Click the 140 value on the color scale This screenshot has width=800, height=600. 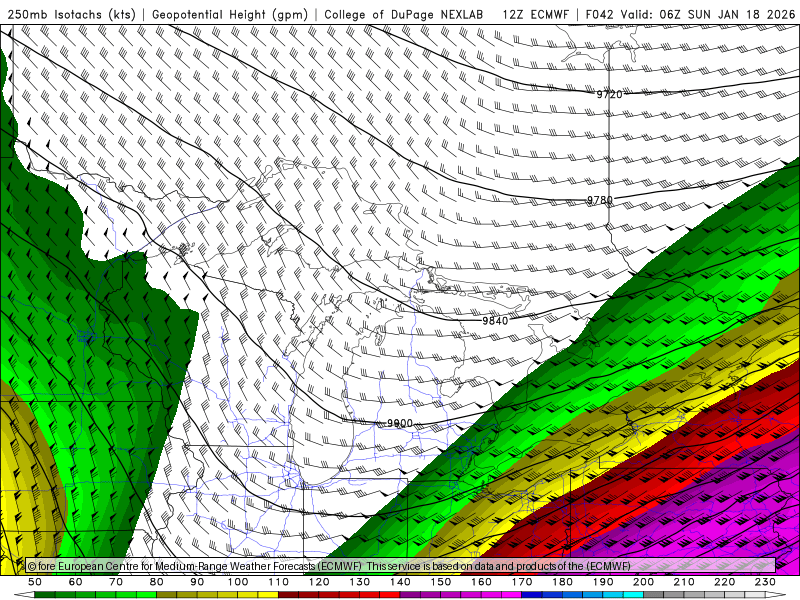400,582
